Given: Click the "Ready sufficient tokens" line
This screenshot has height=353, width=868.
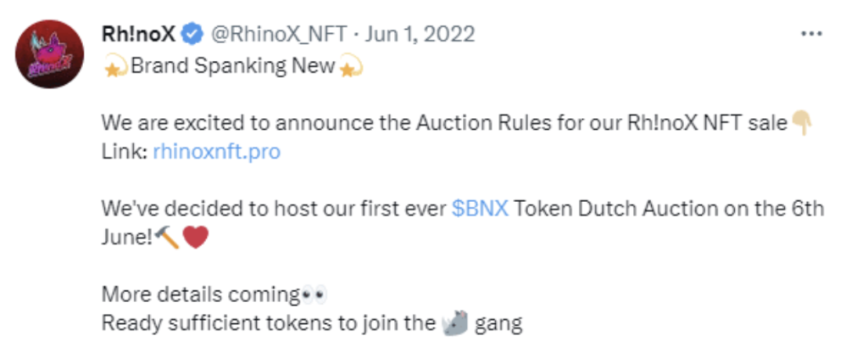Looking at the screenshot, I should [x=312, y=323].
